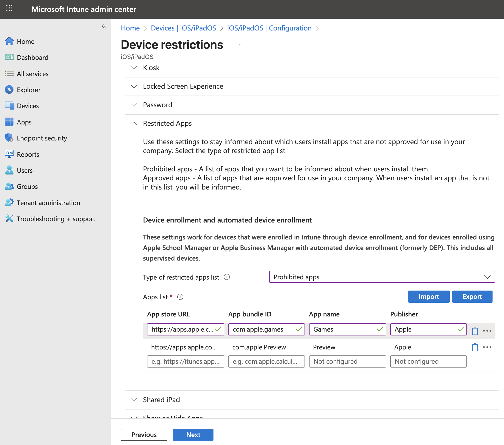
Task: Collapse the Restricted Apps section
Action: coord(167,123)
